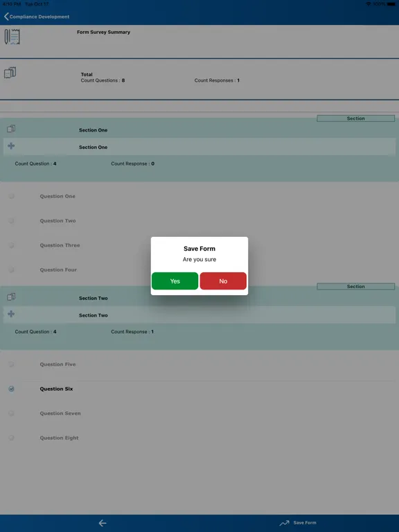399x532 pixels.
Task: Select the Question One radio button
Action: (11, 196)
